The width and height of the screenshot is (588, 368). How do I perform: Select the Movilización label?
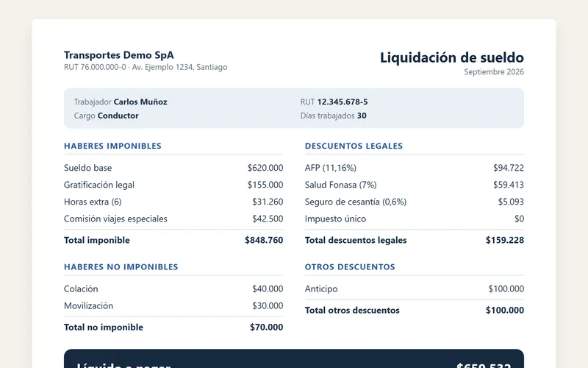pos(88,305)
